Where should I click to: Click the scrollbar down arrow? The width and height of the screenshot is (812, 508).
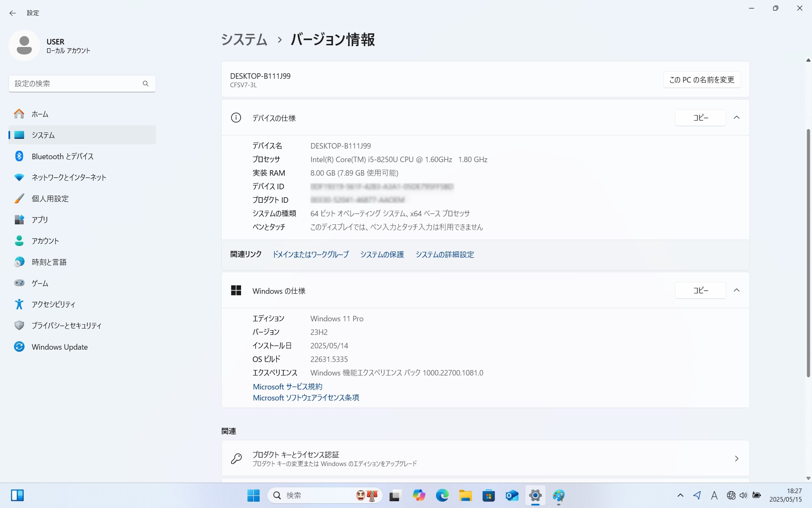(808, 478)
